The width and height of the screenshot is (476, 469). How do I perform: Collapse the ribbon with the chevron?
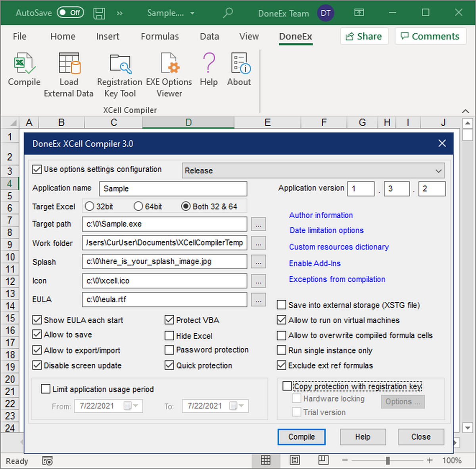(465, 111)
